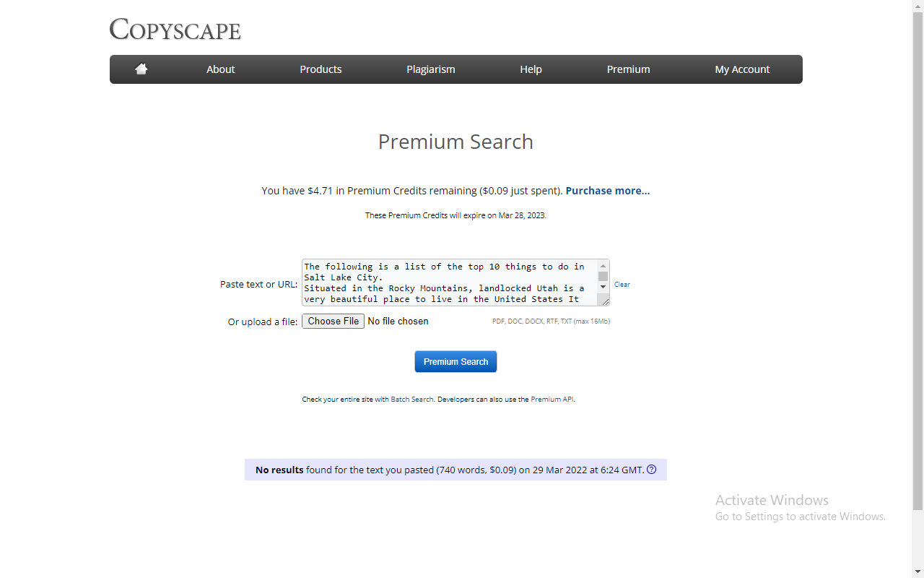
Task: Go to the Copyscape home icon
Action: 141,69
